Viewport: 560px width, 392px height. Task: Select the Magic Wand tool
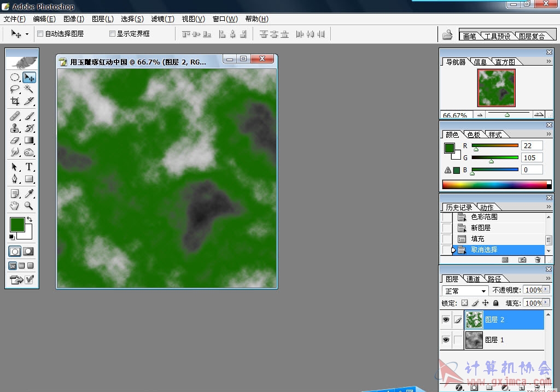click(x=29, y=89)
